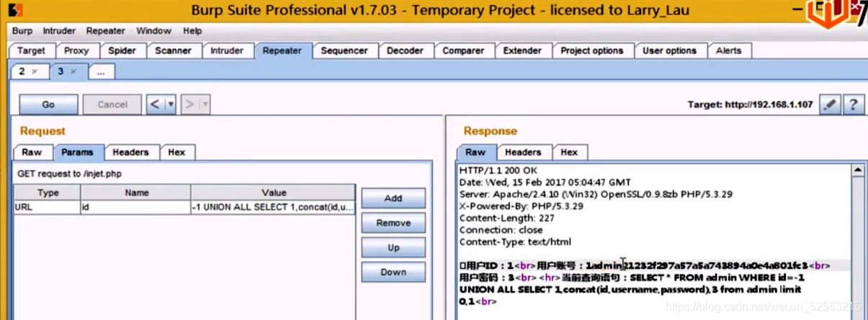Select the Repeater tool tab

pyautogui.click(x=282, y=50)
